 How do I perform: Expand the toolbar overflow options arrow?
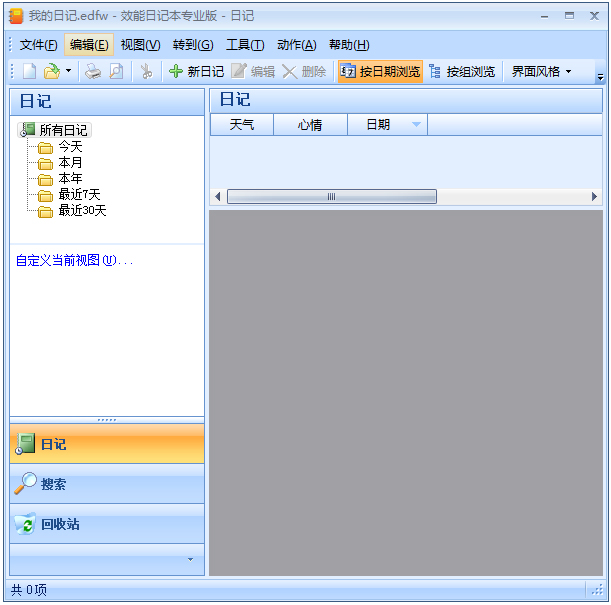coord(600,77)
